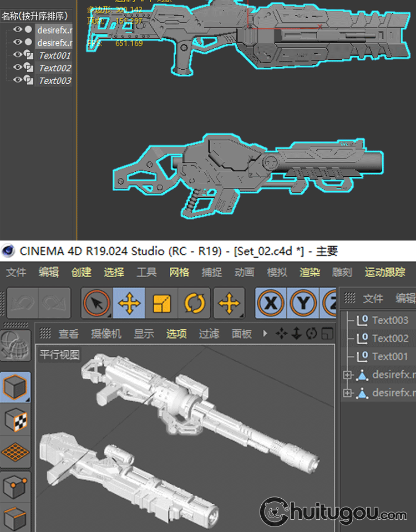The width and height of the screenshot is (416, 532).
Task: Switch to Texture mode checkered cube
Action: (16, 420)
